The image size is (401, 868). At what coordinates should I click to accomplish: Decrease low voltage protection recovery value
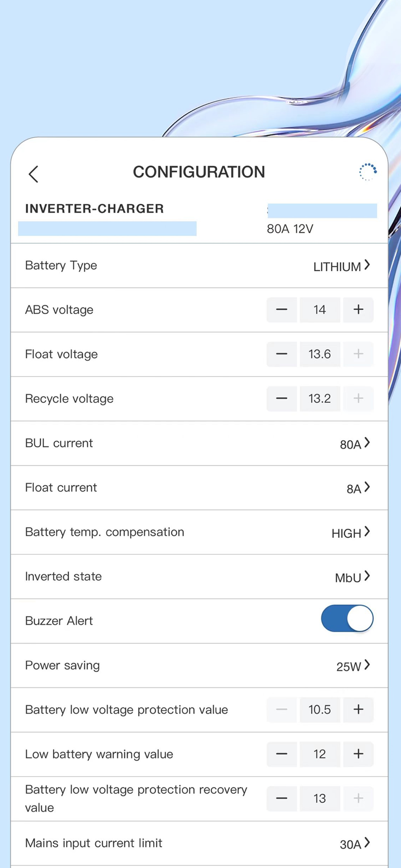click(282, 798)
